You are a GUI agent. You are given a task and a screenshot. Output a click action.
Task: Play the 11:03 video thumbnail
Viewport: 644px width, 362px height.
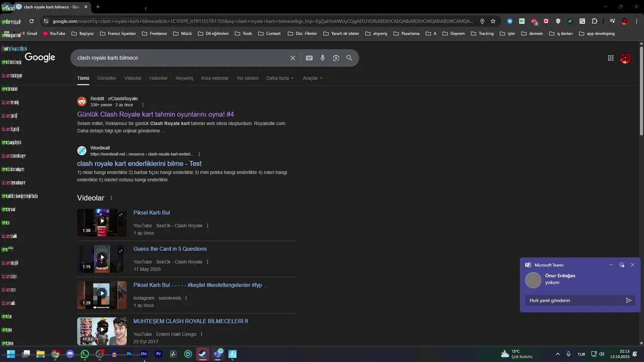pyautogui.click(x=102, y=331)
